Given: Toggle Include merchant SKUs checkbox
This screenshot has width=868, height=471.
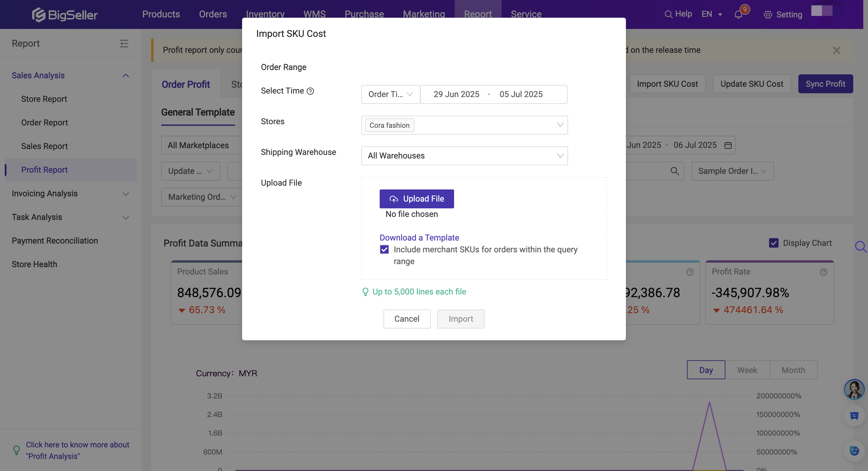Looking at the screenshot, I should (x=384, y=249).
